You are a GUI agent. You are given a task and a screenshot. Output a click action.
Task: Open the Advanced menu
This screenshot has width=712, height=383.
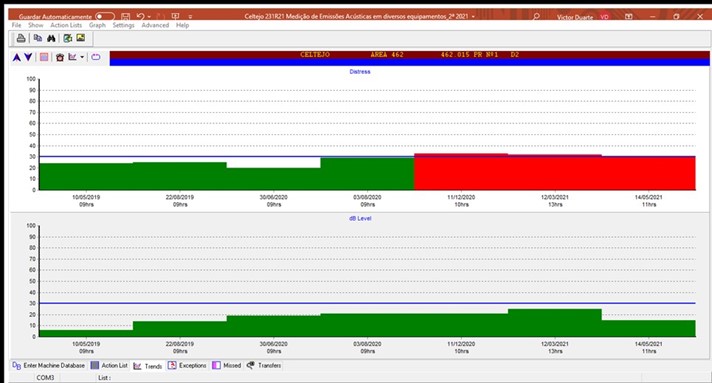pyautogui.click(x=155, y=25)
